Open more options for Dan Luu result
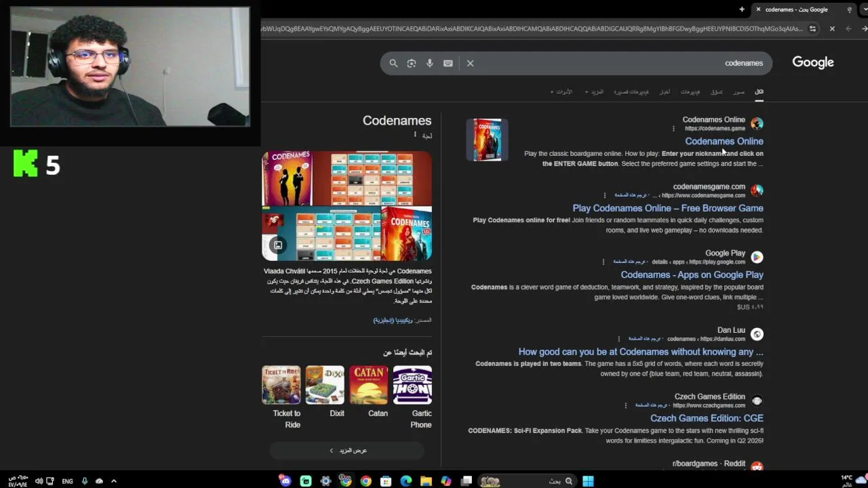Image resolution: width=868 pixels, height=488 pixels. (x=618, y=339)
